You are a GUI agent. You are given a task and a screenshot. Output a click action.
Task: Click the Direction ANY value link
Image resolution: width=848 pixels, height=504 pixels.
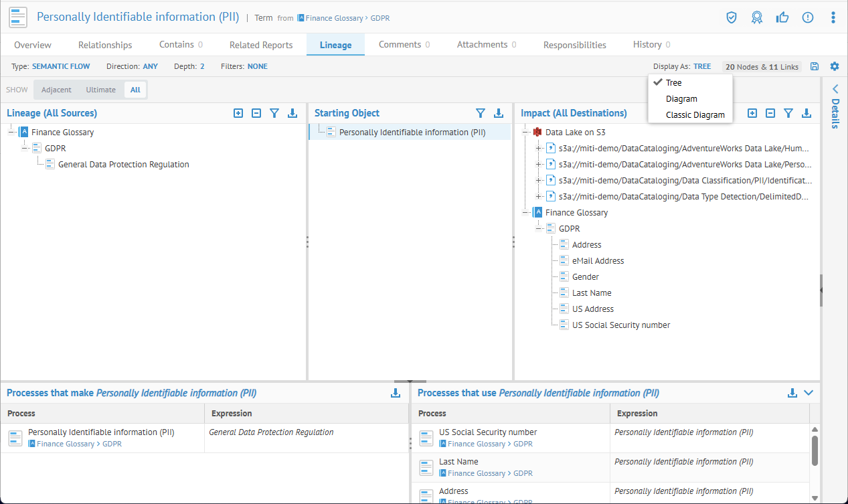pos(150,66)
